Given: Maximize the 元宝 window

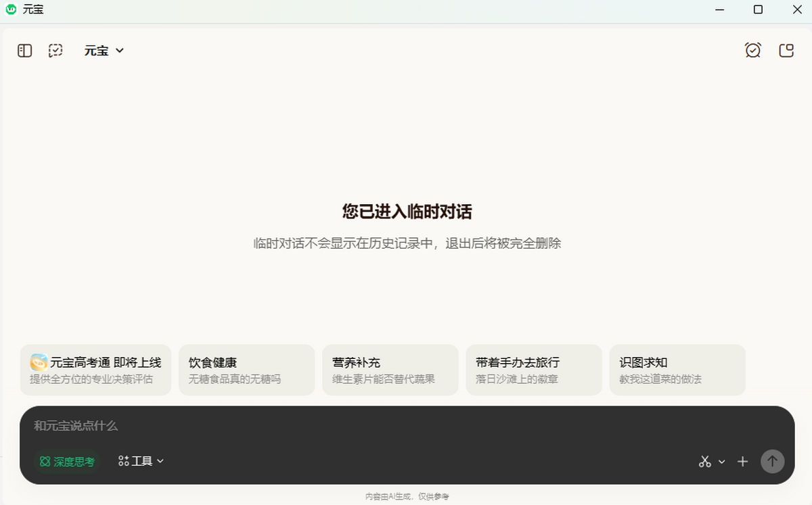Looking at the screenshot, I should tap(758, 9).
